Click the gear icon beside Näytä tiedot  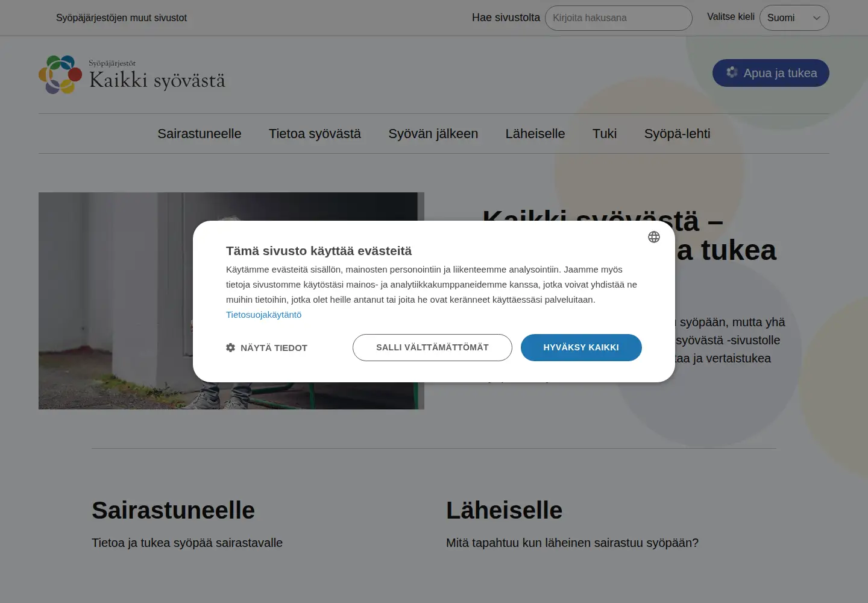point(230,347)
